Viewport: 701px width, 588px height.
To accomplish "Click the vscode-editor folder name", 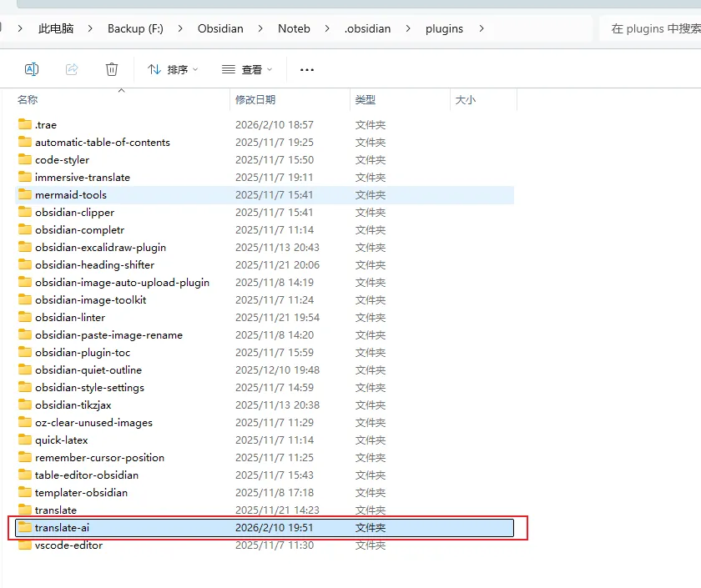I will [68, 545].
